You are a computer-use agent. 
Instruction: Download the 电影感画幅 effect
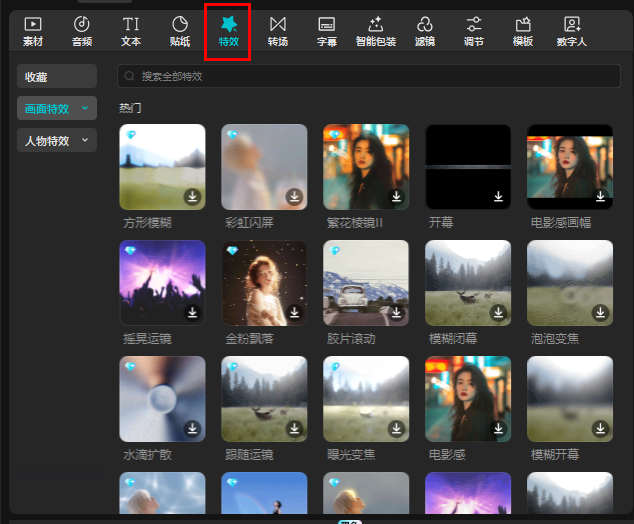[x=600, y=197]
